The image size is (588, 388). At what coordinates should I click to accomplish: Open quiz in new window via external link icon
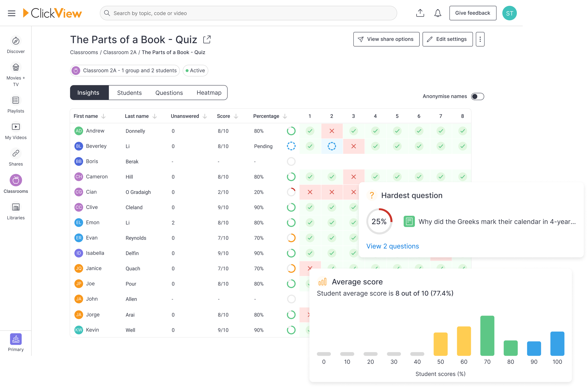(207, 39)
